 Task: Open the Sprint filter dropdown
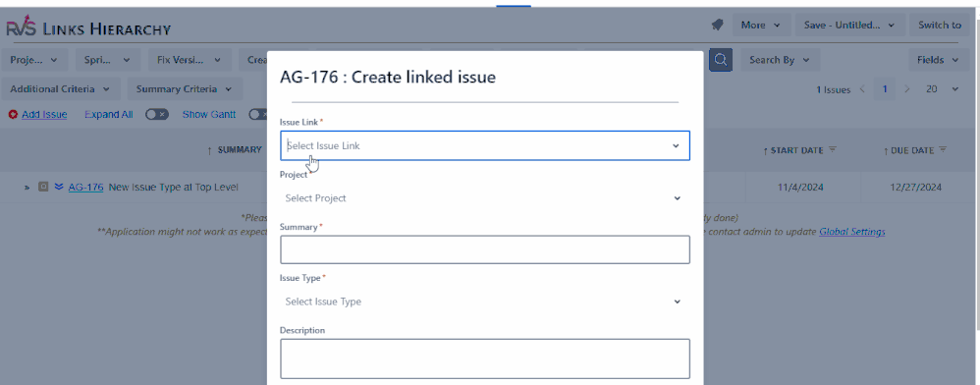107,60
